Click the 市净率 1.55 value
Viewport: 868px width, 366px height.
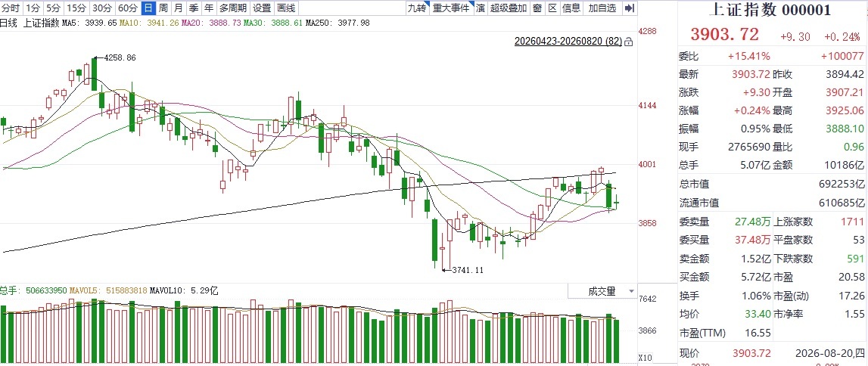pyautogui.click(x=854, y=314)
